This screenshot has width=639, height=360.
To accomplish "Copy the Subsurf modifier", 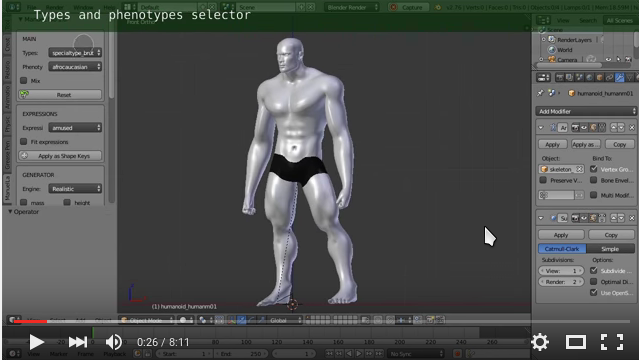I will (x=611, y=235).
